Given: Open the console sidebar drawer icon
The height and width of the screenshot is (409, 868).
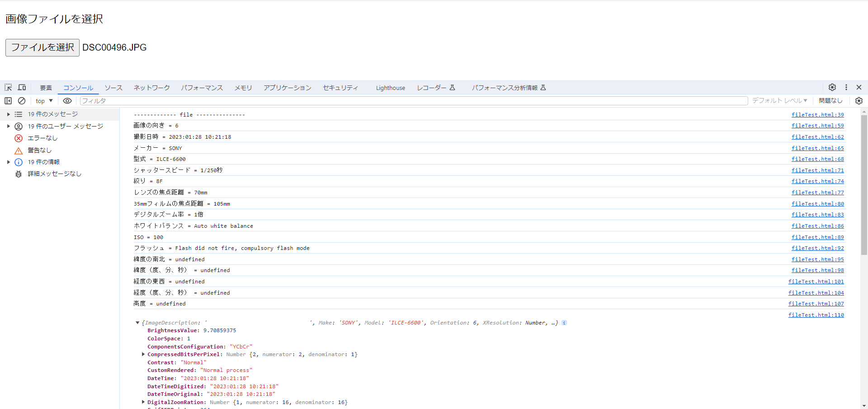Looking at the screenshot, I should [8, 101].
